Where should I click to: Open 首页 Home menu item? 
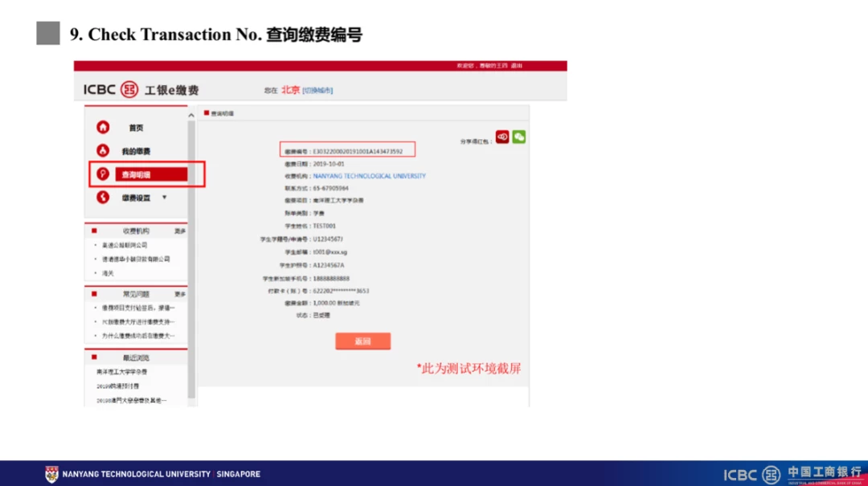click(x=136, y=128)
